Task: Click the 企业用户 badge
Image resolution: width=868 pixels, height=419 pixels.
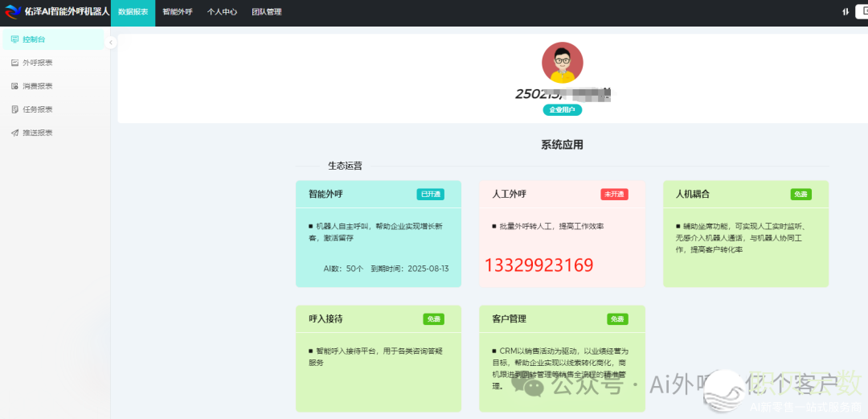Action: (562, 110)
